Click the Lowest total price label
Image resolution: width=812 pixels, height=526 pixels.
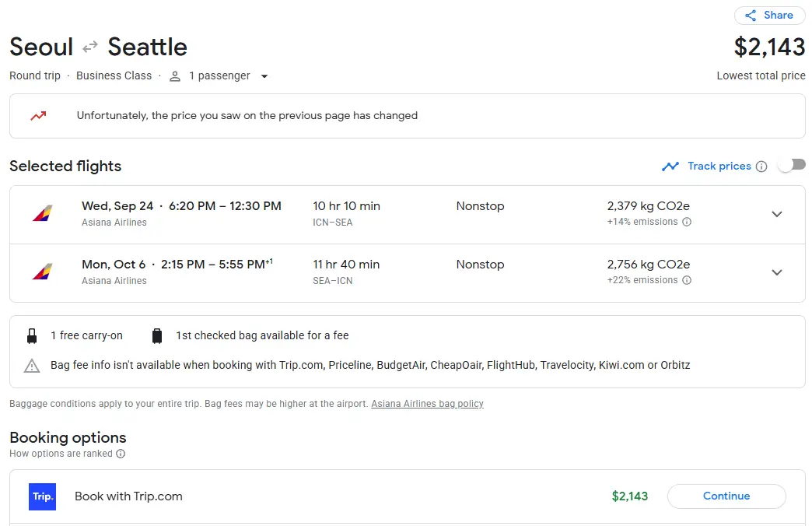coord(761,75)
